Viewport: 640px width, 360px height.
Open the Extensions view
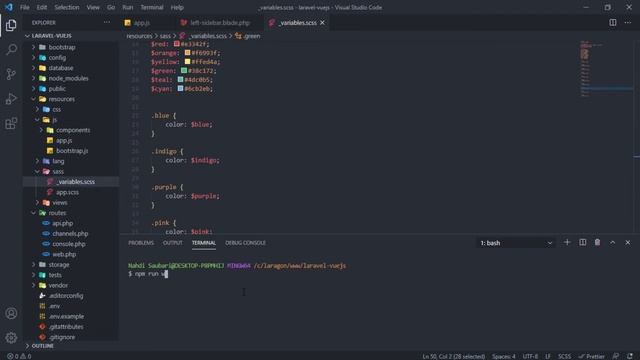pyautogui.click(x=11, y=123)
